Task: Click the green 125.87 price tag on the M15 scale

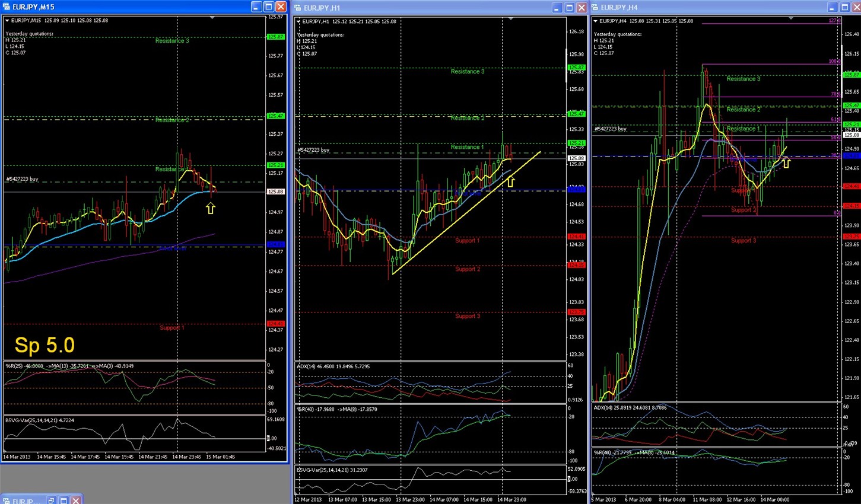Action: [x=276, y=37]
